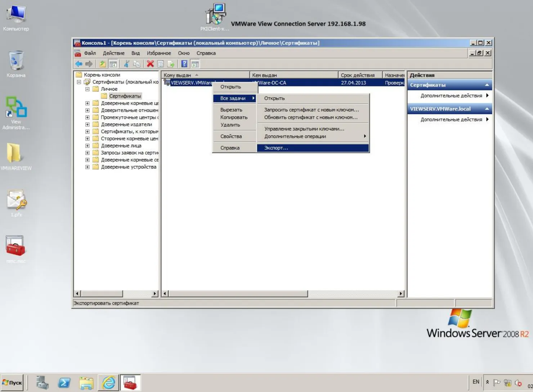
Task: Click the Кем выдан column header
Action: [x=294, y=75]
